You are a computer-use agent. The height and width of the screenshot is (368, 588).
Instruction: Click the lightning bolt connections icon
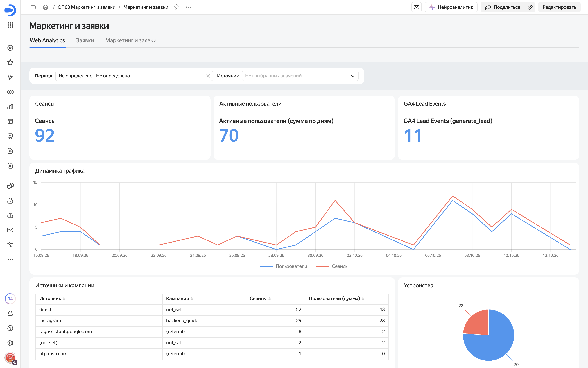pos(10,77)
